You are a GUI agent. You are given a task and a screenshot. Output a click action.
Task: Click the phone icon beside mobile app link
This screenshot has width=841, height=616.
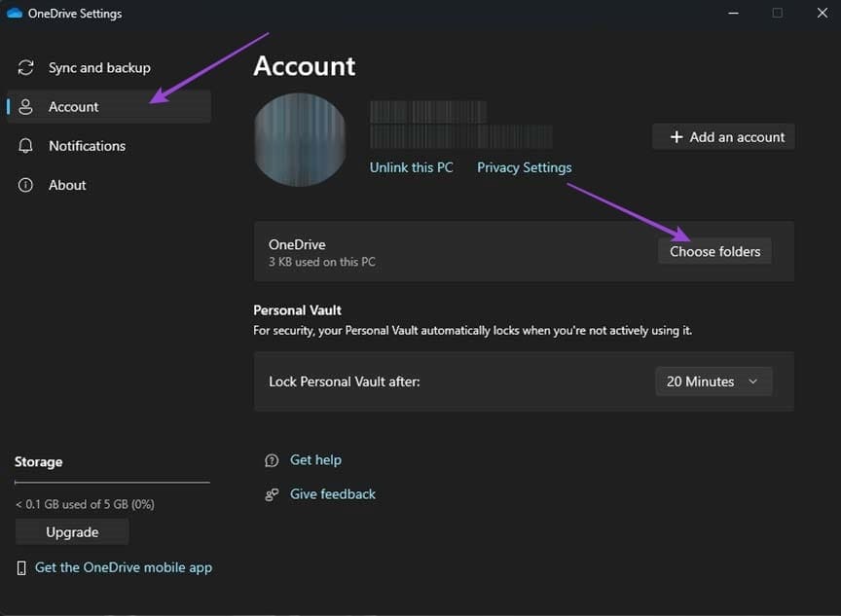(x=21, y=567)
